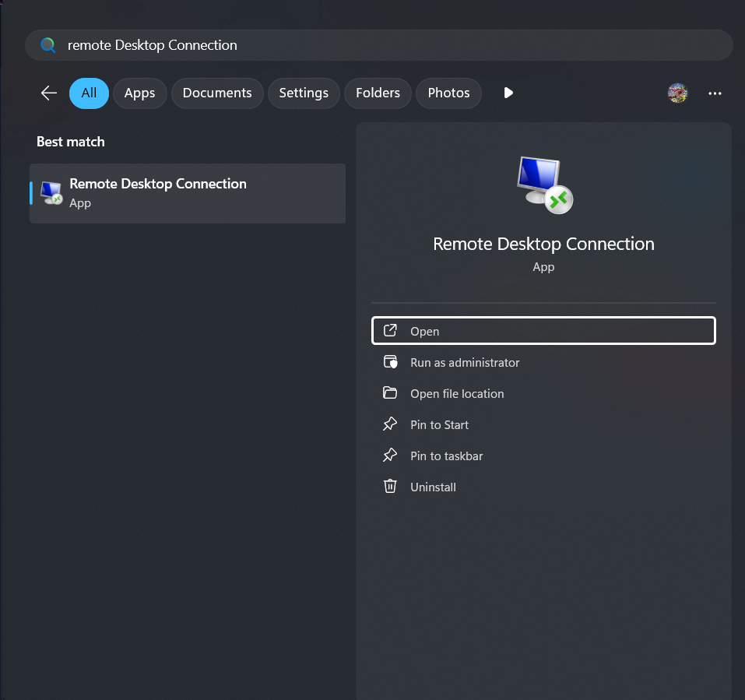Click the Run as administrator shield icon

pos(390,362)
